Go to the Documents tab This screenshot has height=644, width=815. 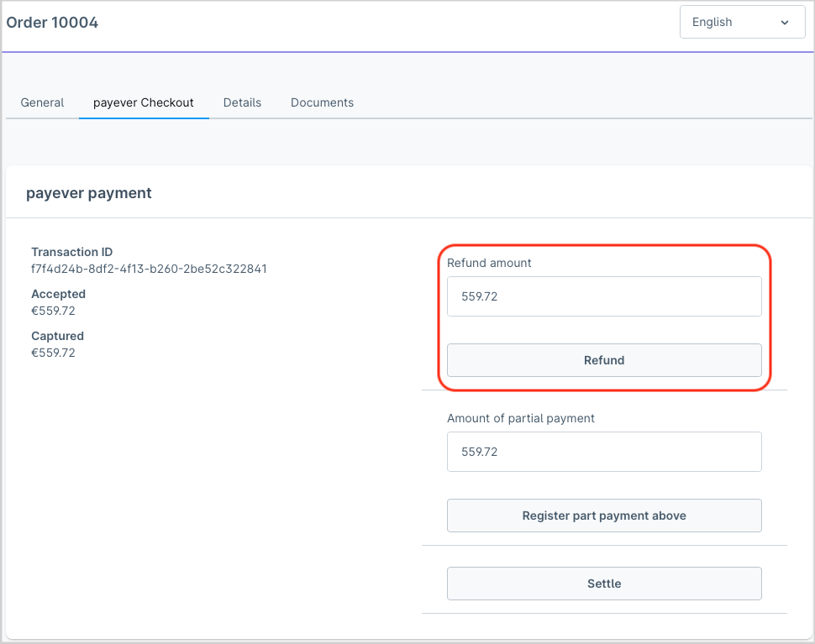pos(323,102)
